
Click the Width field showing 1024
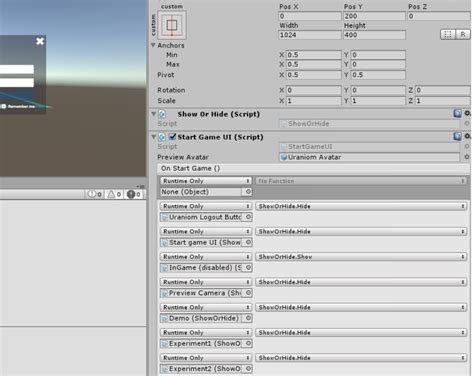[310, 35]
